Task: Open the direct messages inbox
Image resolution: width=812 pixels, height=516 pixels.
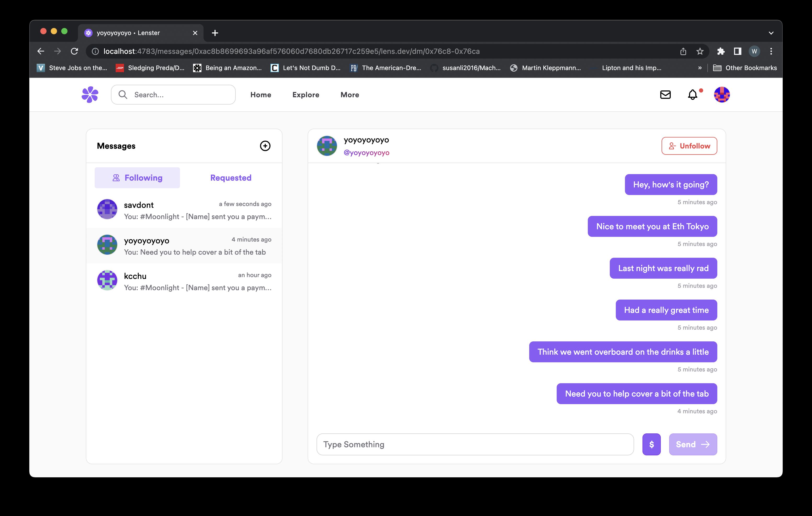Action: click(665, 94)
